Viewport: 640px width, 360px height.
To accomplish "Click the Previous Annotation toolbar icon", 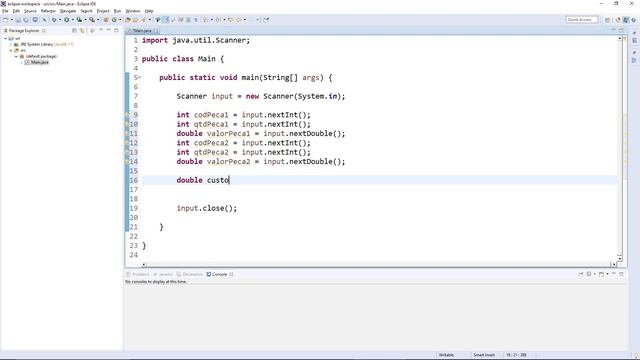I will [x=218, y=20].
